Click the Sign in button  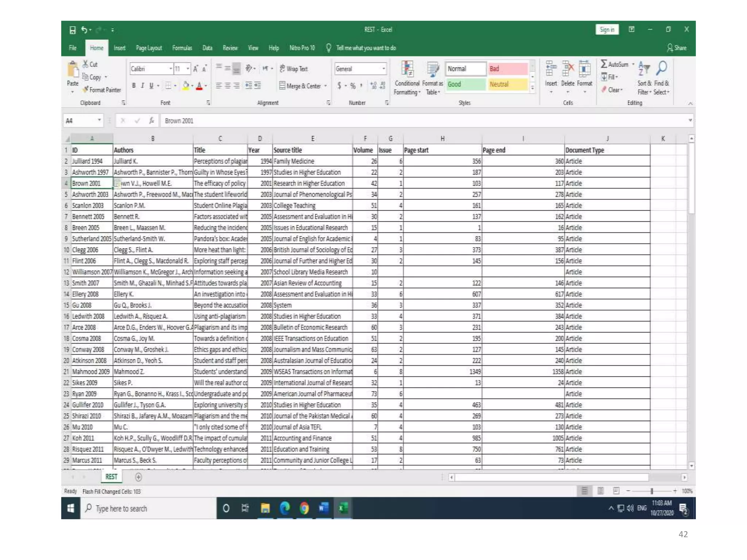coord(607,30)
